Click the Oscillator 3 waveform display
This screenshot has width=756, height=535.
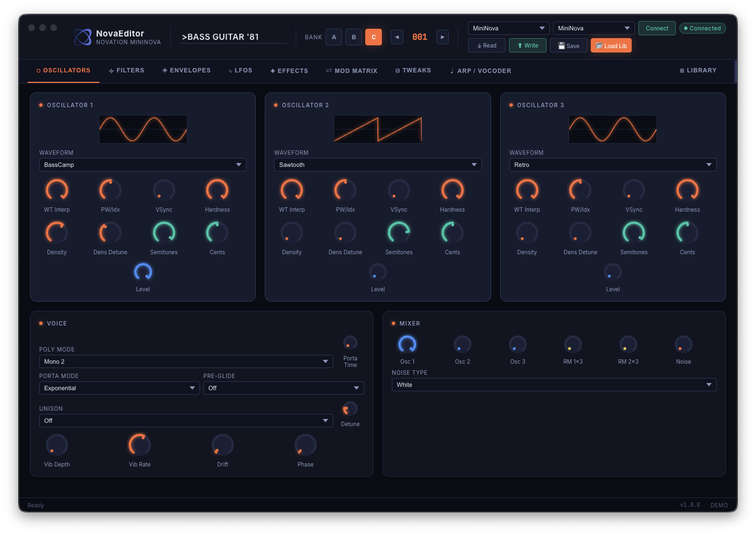click(613, 129)
